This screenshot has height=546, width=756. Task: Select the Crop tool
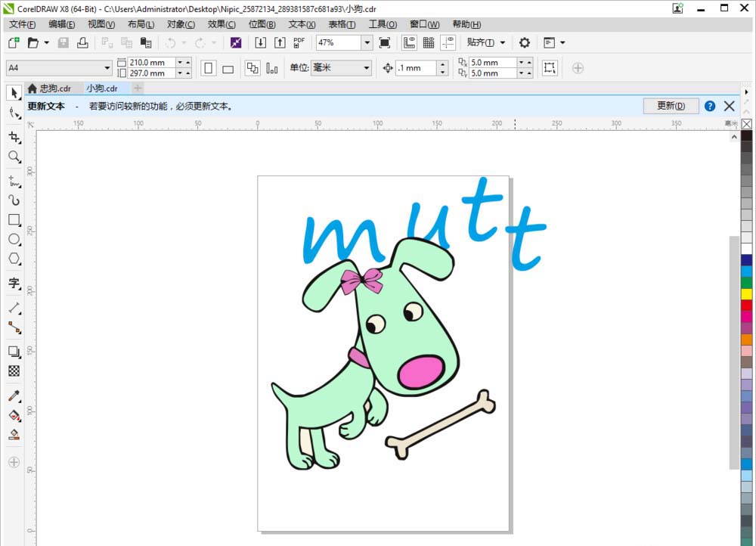14,138
